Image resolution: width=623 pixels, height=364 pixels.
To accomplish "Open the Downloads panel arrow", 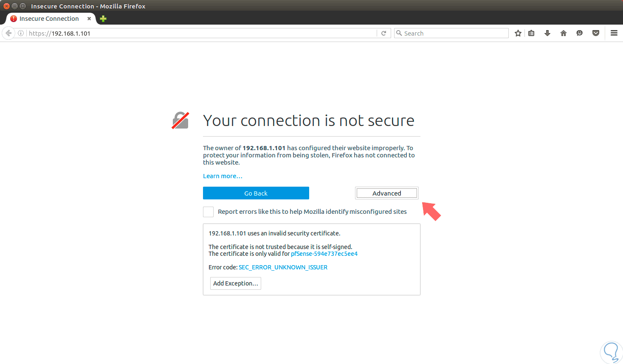I will [x=547, y=33].
